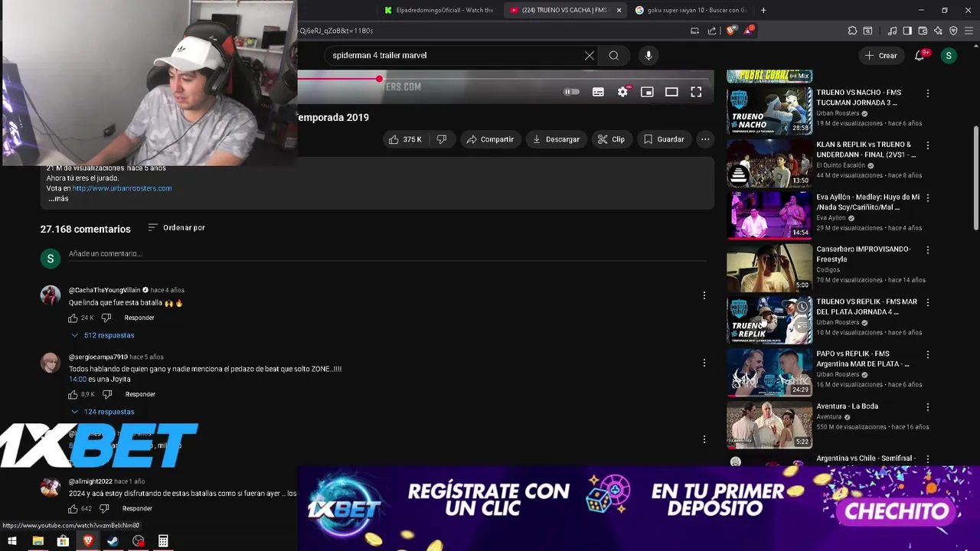Viewport: 980px width, 551px height.
Task: Open the Ordenar por sort menu
Action: pos(176,227)
